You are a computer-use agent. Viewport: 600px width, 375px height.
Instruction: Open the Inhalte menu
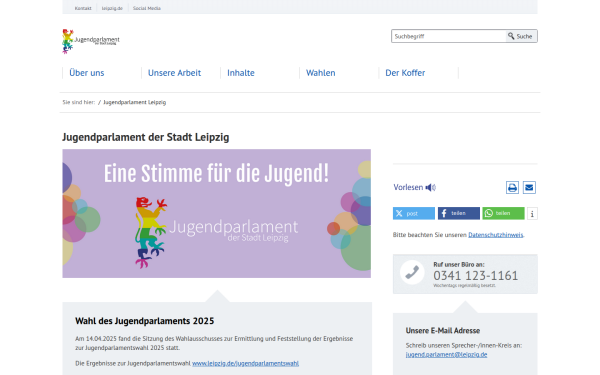click(241, 73)
